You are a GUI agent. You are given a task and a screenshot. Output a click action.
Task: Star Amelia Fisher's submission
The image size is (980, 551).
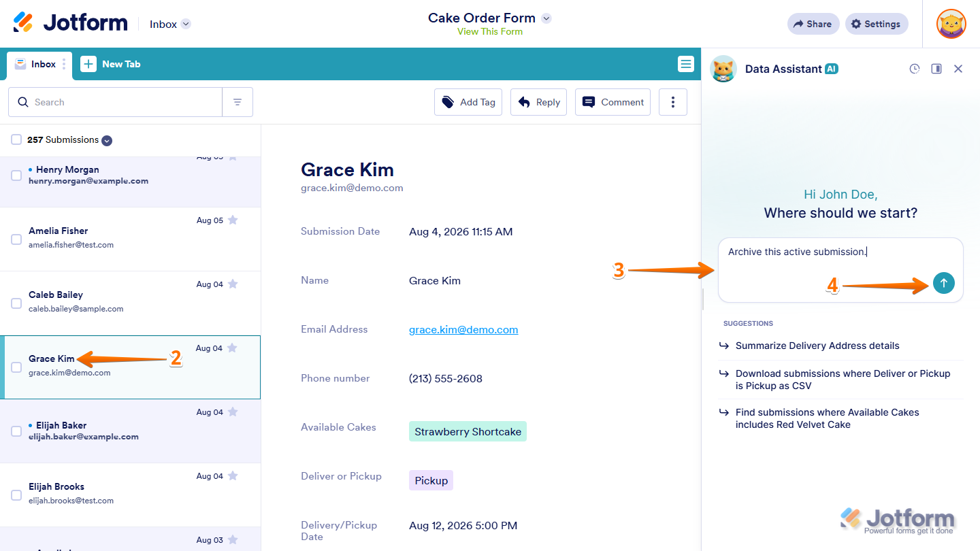coord(233,220)
